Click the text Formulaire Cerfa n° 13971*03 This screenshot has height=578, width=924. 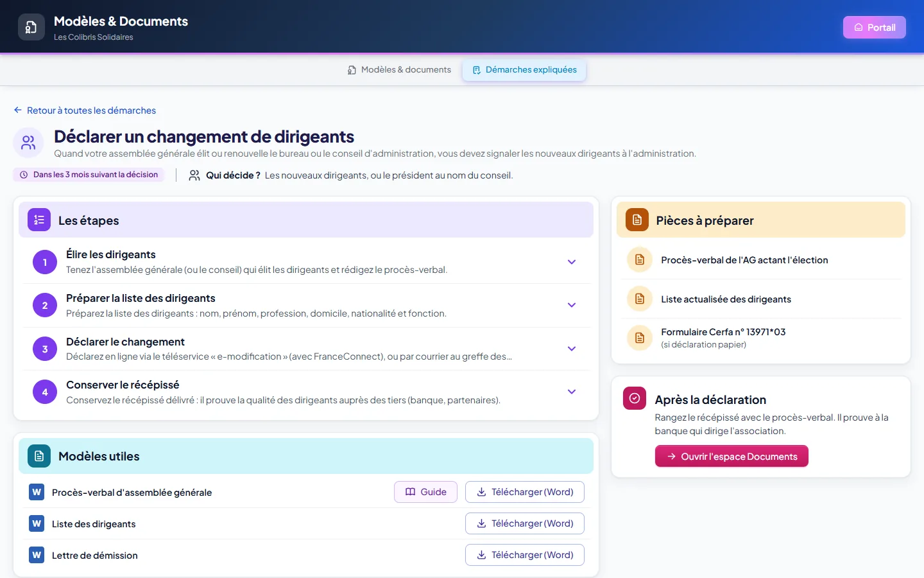point(723,332)
